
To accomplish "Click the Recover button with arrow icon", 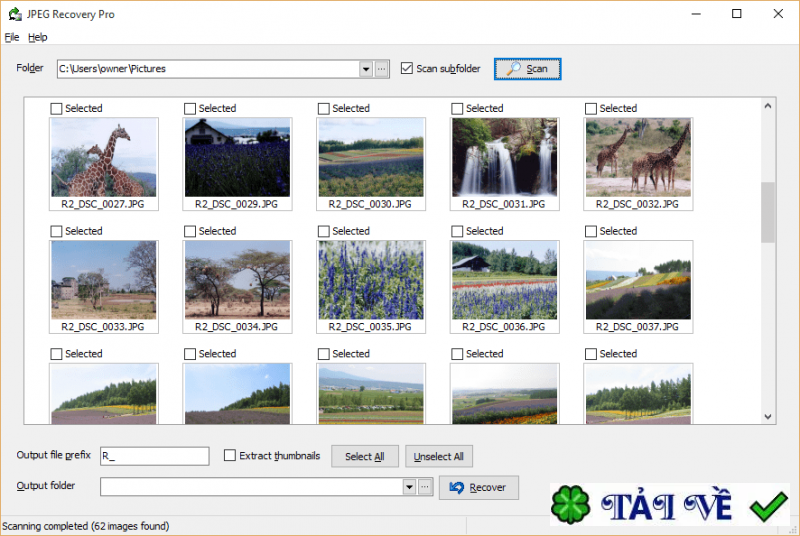I will [478, 487].
